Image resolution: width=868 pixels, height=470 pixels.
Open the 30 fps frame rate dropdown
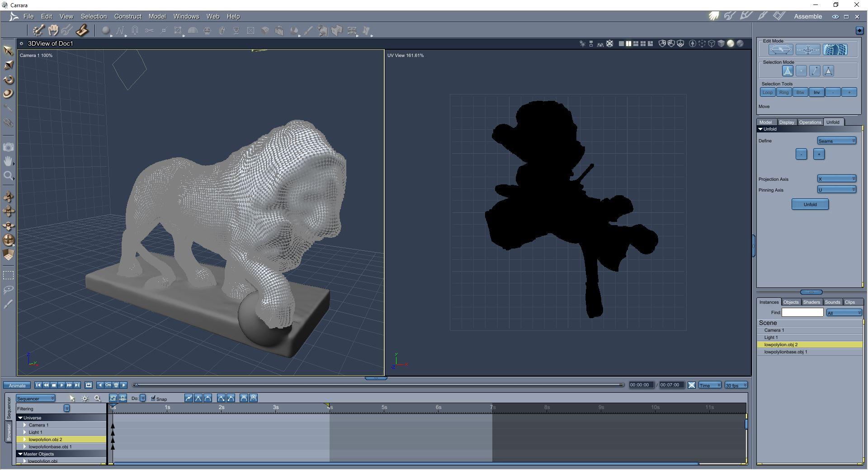pyautogui.click(x=736, y=385)
